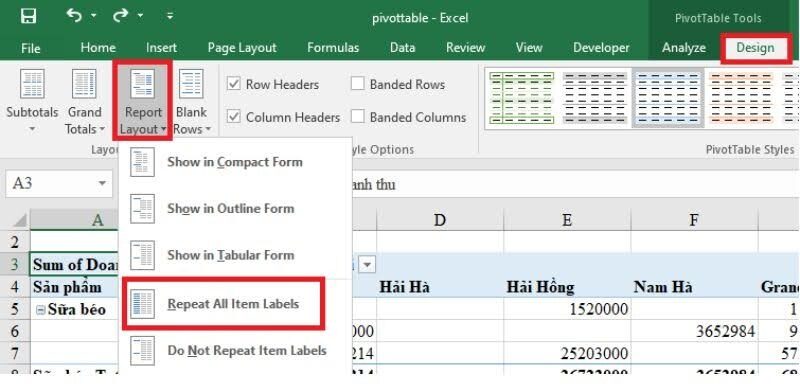Choose Show in Outline Form
Viewport: 800px width, 392px height.
[235, 209]
